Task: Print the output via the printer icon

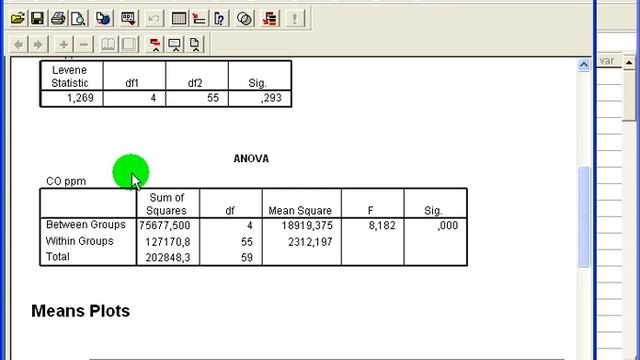Action: 58,18
